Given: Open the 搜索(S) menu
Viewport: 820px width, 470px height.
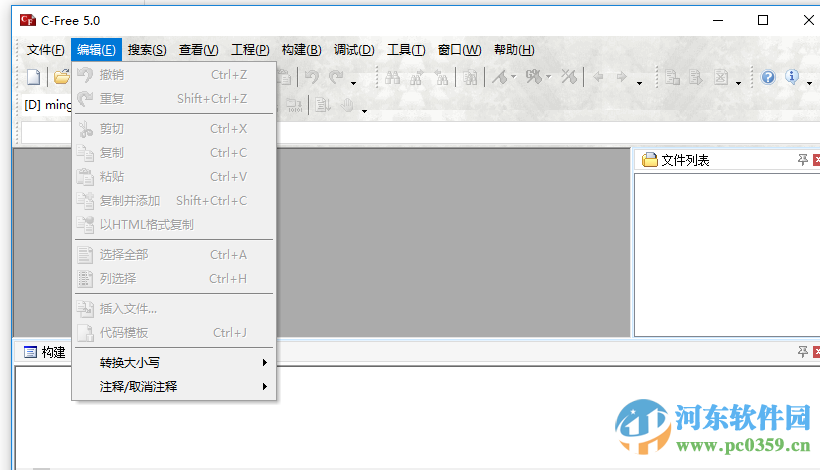Looking at the screenshot, I should (x=147, y=50).
